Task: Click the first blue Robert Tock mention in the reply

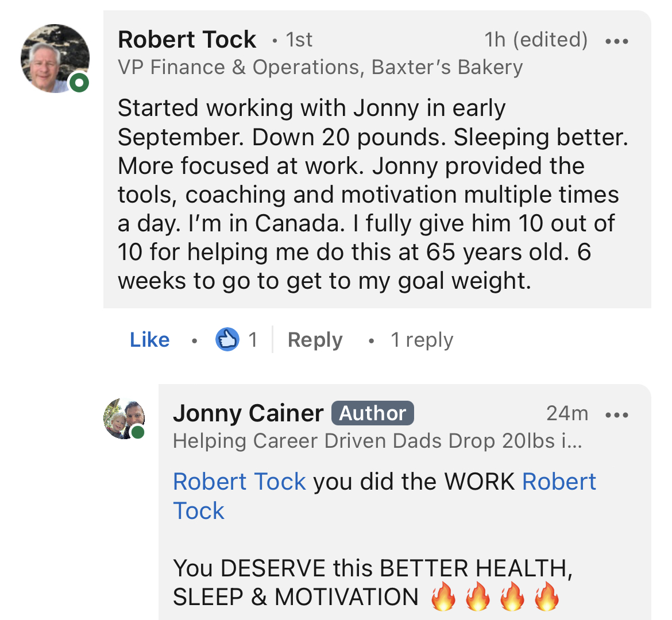Action: (x=240, y=482)
